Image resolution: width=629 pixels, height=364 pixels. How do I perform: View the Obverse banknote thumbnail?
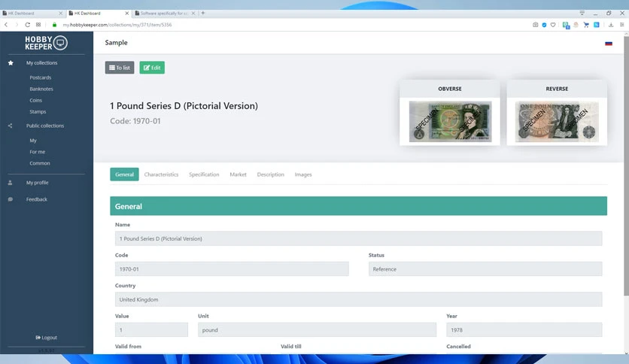coord(450,122)
